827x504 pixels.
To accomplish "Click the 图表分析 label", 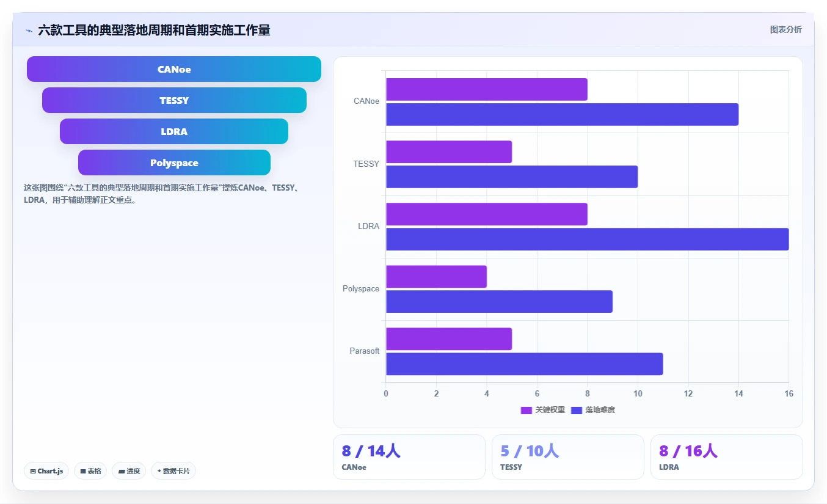I will pyautogui.click(x=785, y=30).
